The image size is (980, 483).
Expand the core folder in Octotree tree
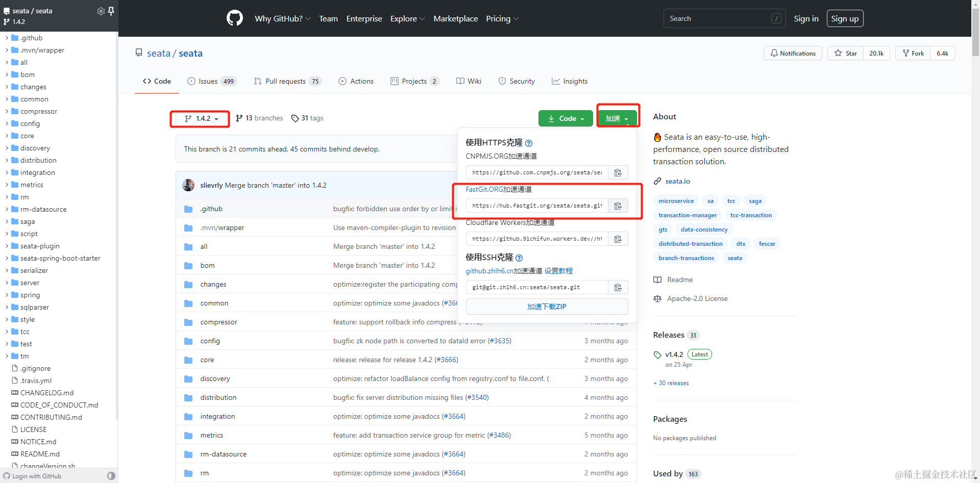[x=7, y=136]
